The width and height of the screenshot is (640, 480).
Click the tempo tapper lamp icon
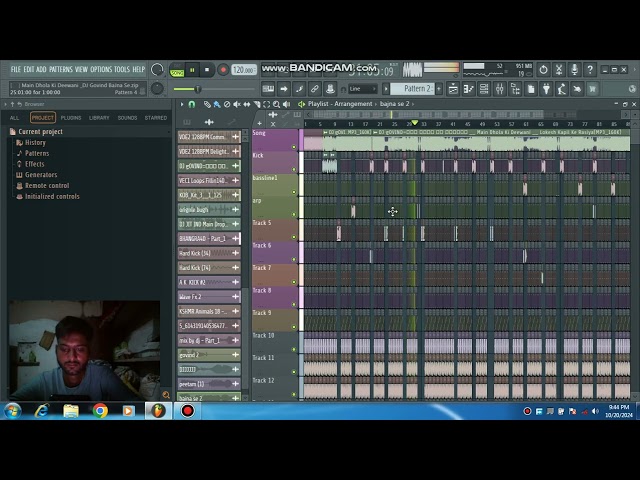point(562,89)
